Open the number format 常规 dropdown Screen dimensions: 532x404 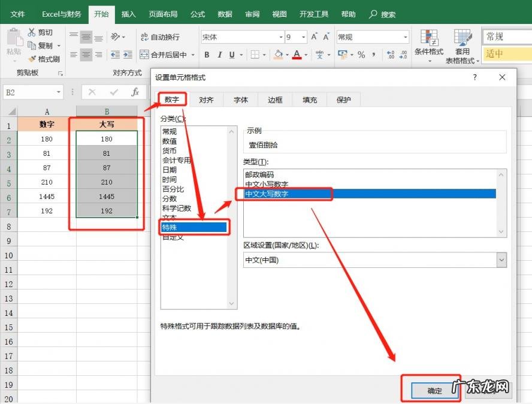pyautogui.click(x=405, y=37)
